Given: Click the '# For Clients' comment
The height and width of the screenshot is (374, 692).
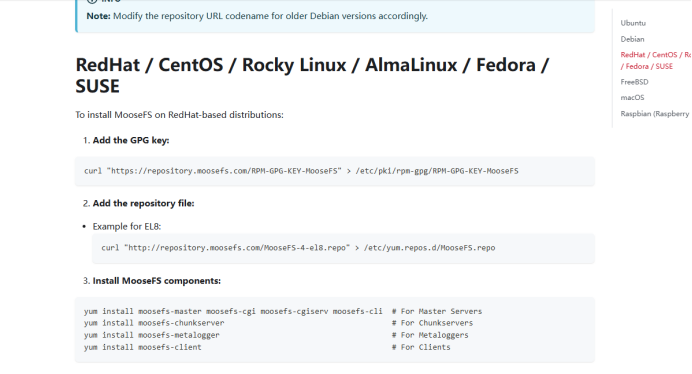Looking at the screenshot, I should 421,347.
